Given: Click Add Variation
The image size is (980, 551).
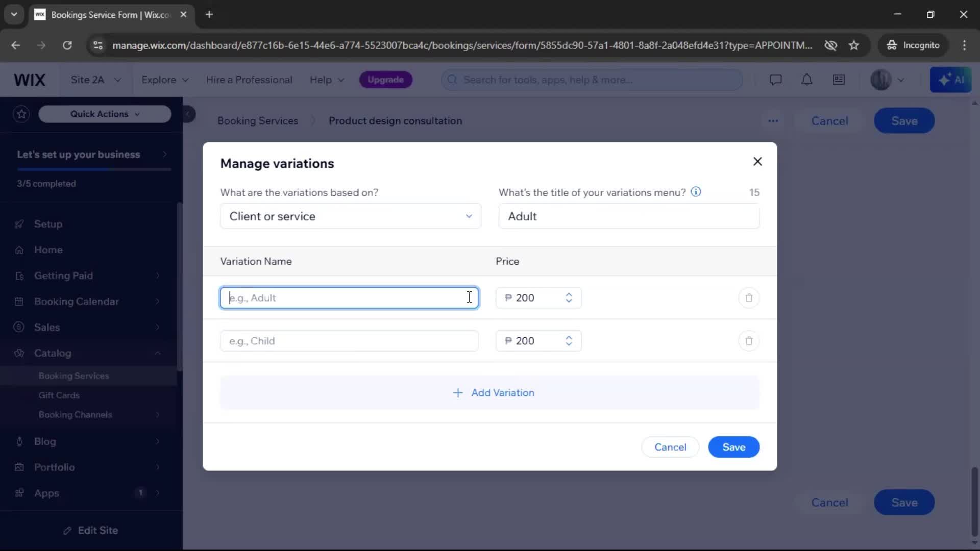Looking at the screenshot, I should [x=490, y=393].
